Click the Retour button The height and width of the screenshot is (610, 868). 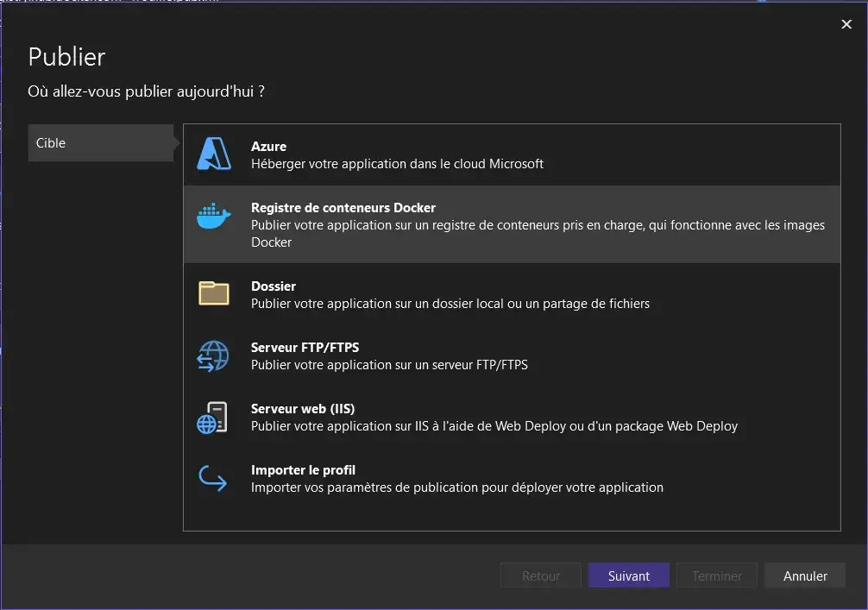541,576
